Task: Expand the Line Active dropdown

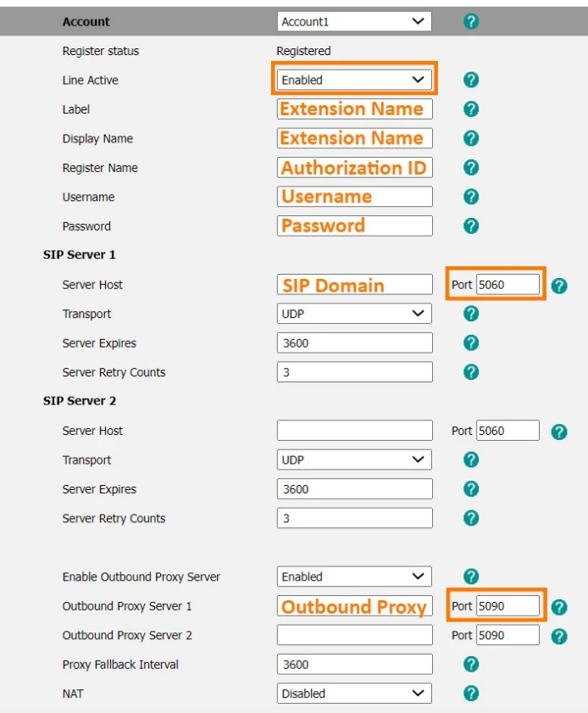Action: point(354,80)
